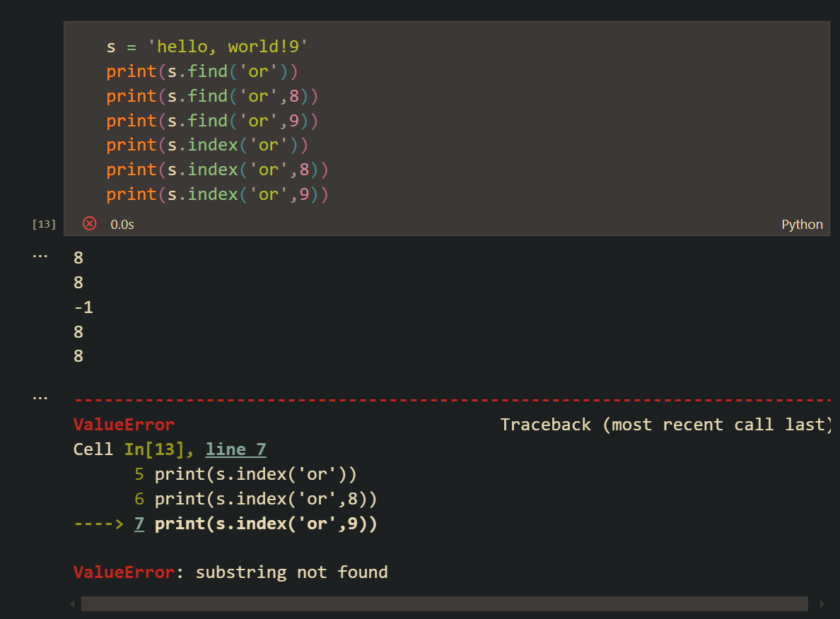Screen dimensions: 840x619
Task: Click the print(s.index('or',9)) line in the code cell
Action: pyautogui.click(x=218, y=194)
